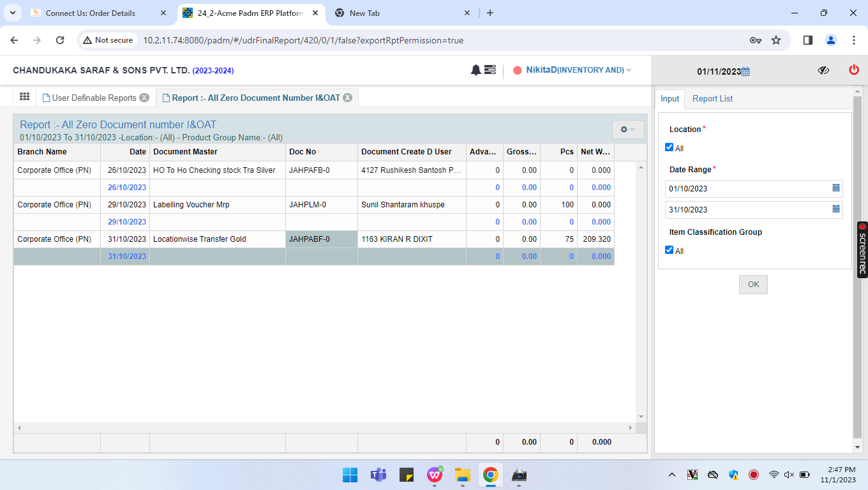Open the notifications bell icon
Viewport: 868px width, 490px height.
click(475, 70)
